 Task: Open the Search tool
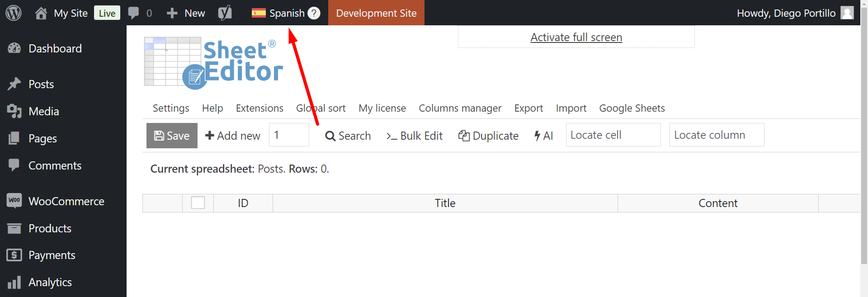(x=348, y=136)
